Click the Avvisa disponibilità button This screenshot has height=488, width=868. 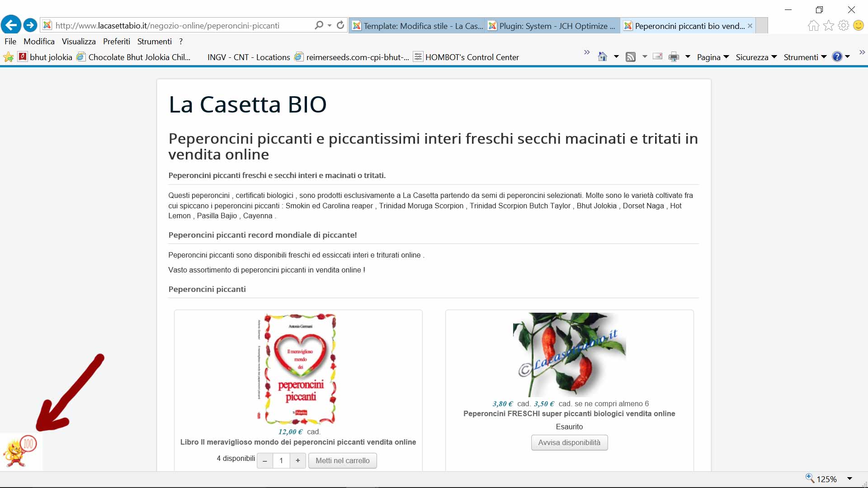pos(569,442)
